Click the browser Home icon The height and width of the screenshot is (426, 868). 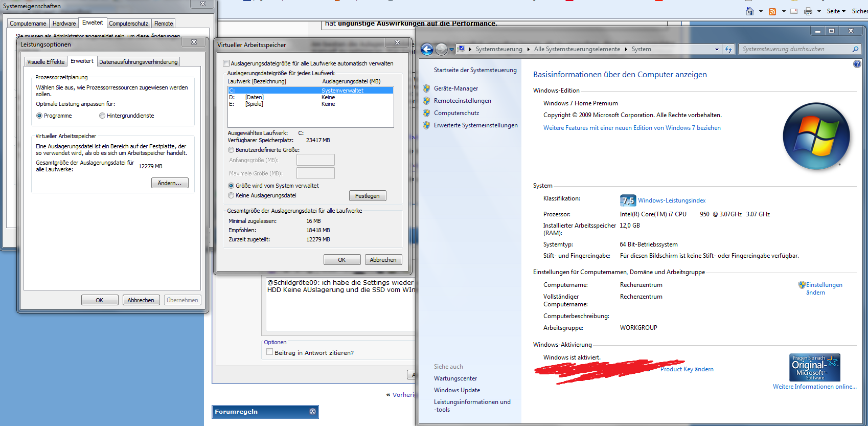pyautogui.click(x=750, y=11)
